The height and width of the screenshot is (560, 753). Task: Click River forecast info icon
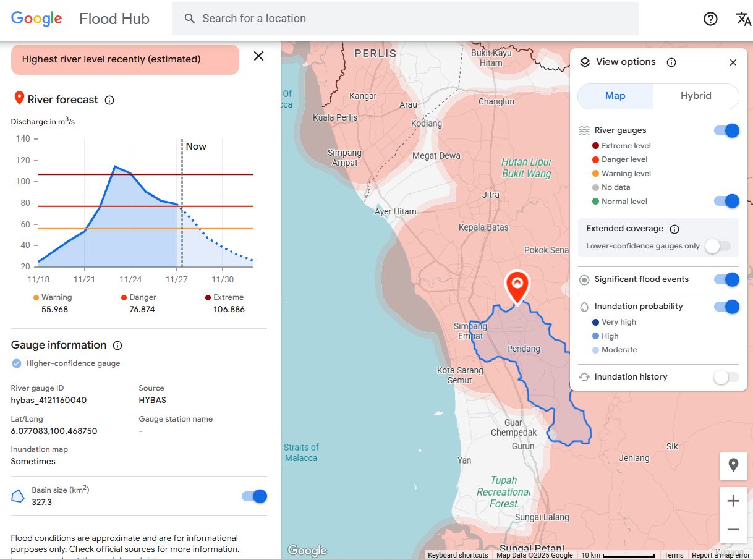tap(109, 100)
